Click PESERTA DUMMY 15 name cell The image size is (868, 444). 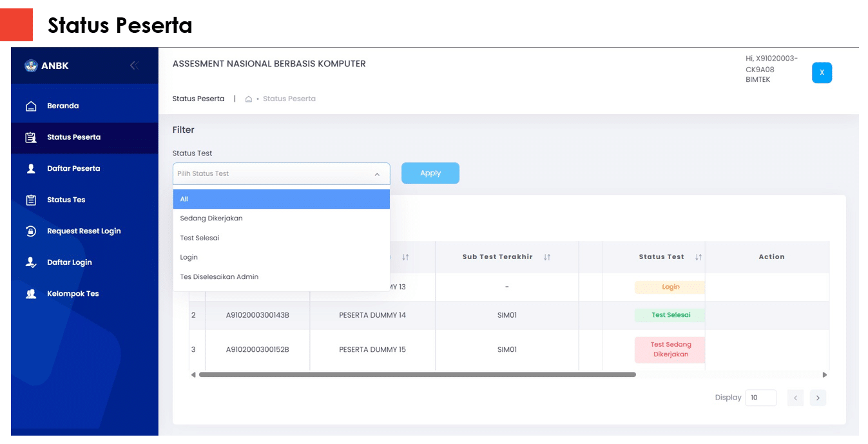[x=372, y=350]
